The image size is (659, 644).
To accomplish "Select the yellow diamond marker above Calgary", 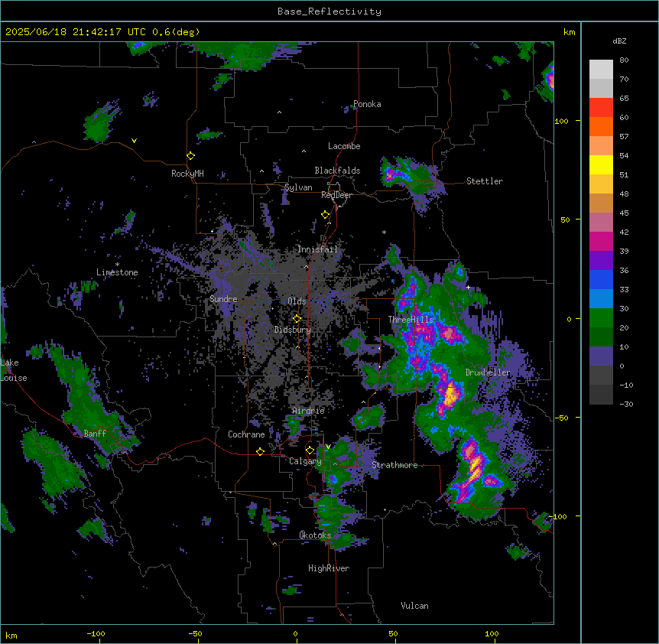I will (310, 450).
